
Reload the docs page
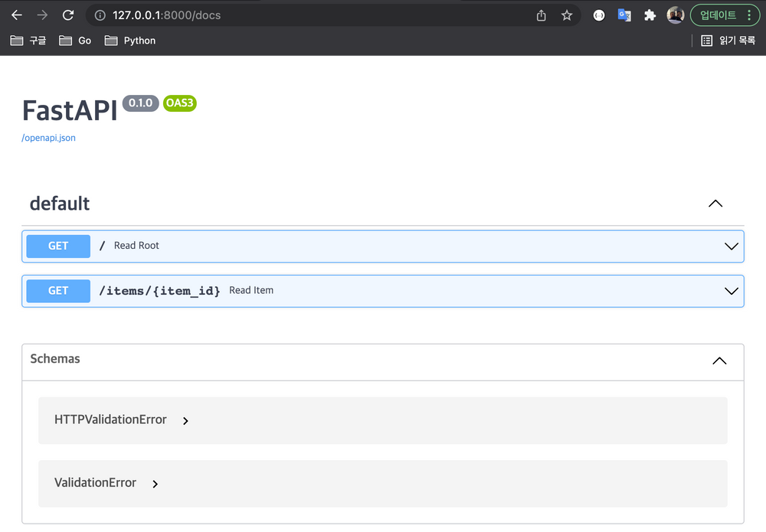click(x=68, y=15)
